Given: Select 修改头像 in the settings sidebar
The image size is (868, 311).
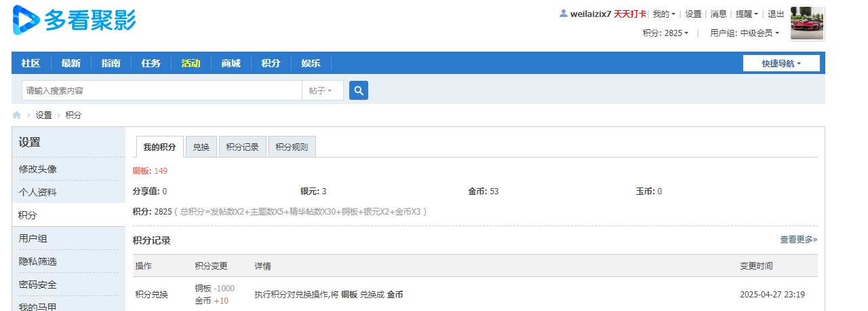Looking at the screenshot, I should (38, 169).
